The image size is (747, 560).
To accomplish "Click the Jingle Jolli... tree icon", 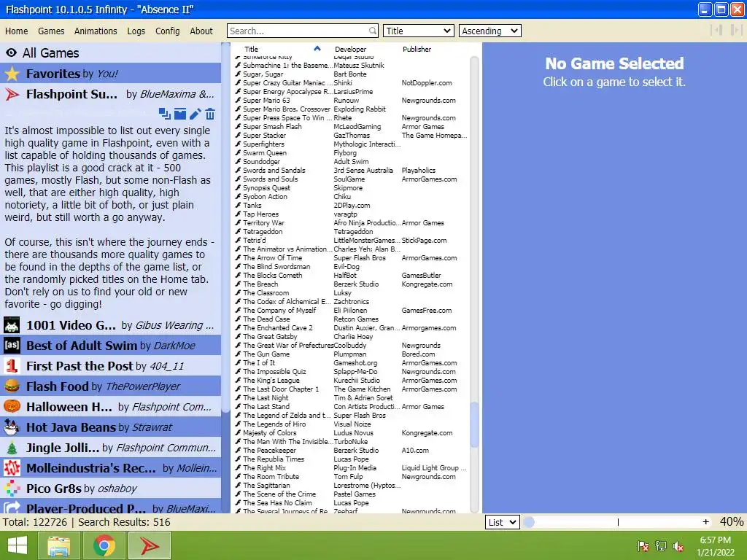I will pyautogui.click(x=12, y=448).
